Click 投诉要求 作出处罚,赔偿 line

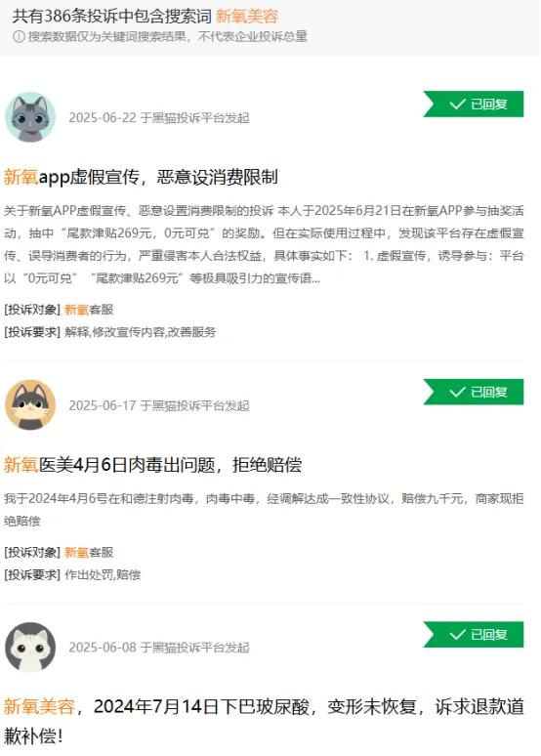pyautogui.click(x=72, y=574)
